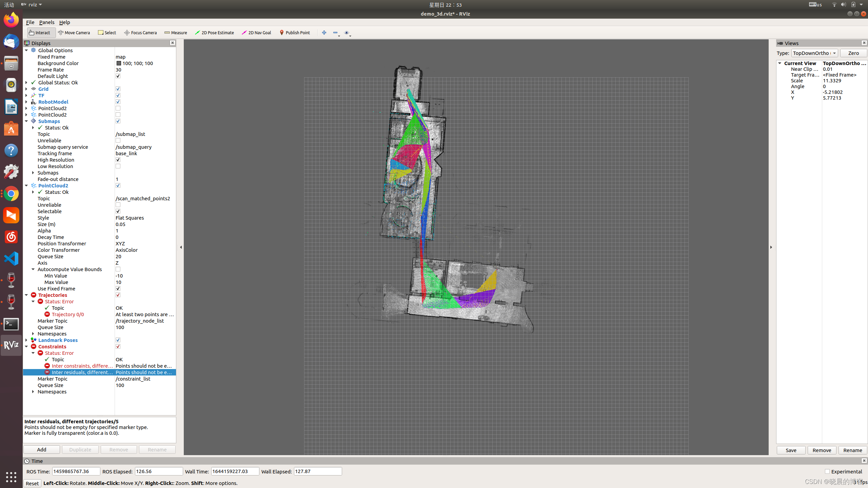Screen dimensions: 868x488
Task: Expand the RobotModel tree item
Action: [26, 102]
